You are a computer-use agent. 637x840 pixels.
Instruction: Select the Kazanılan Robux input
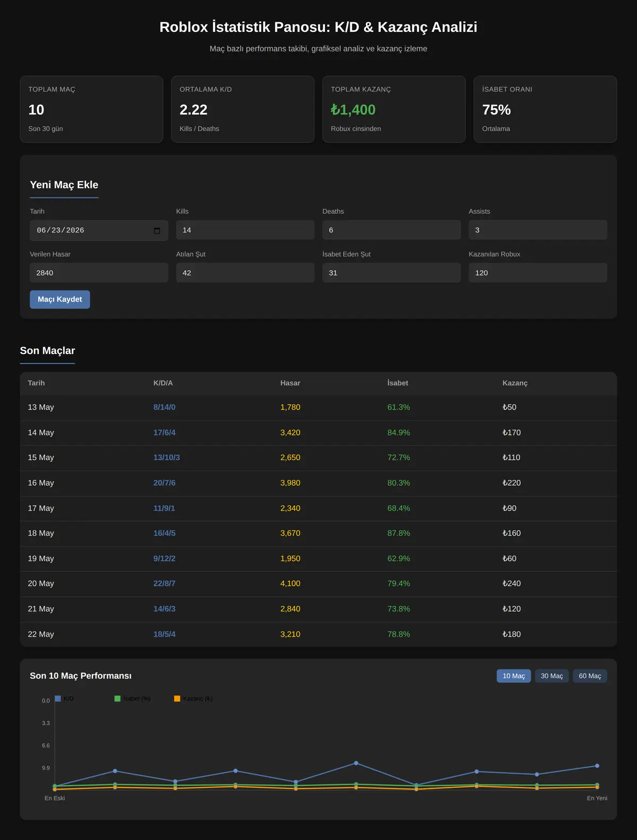point(538,273)
